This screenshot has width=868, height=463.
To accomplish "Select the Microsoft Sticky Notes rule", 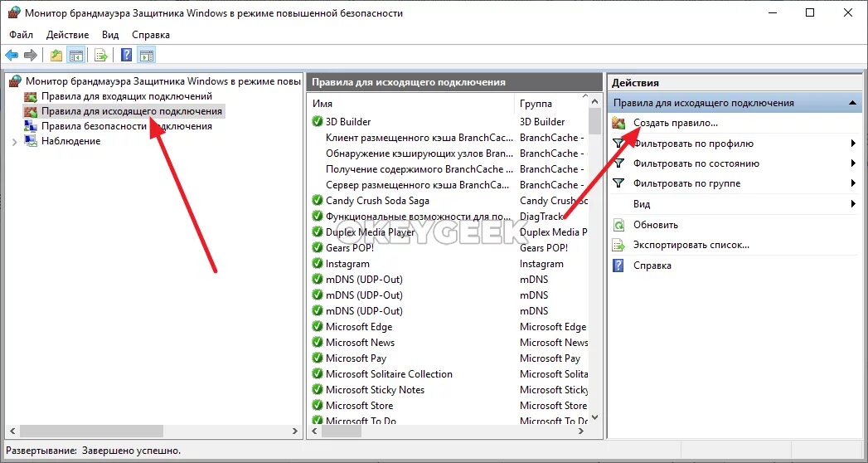I will click(375, 390).
